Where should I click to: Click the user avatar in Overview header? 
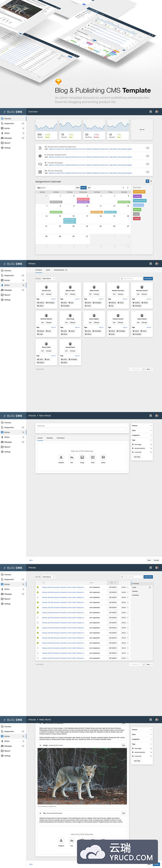(x=157, y=111)
